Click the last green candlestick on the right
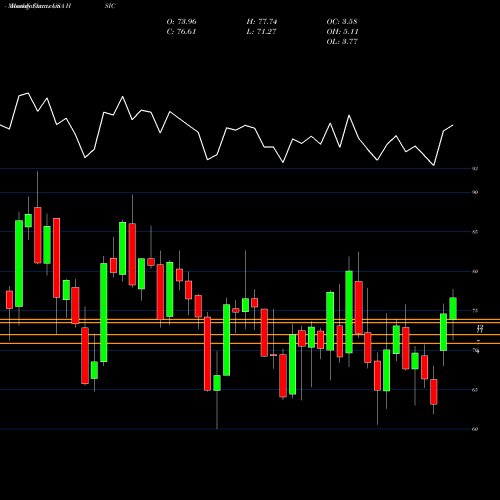Viewport: 500px width, 500px height. (453, 308)
